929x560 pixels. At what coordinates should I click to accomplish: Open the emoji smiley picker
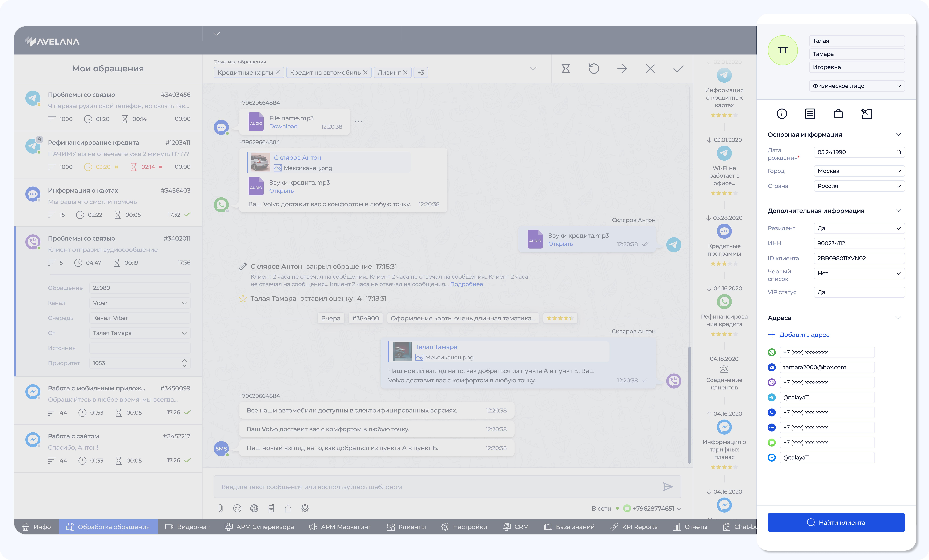click(237, 508)
